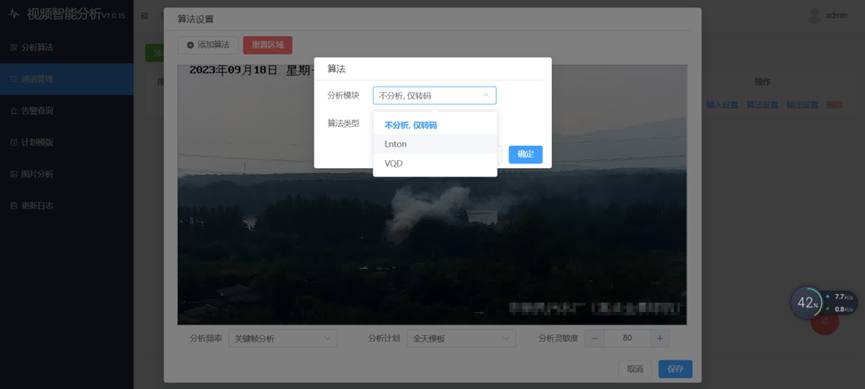865x389 pixels.
Task: Confirm with the 确定 button
Action: [526, 154]
